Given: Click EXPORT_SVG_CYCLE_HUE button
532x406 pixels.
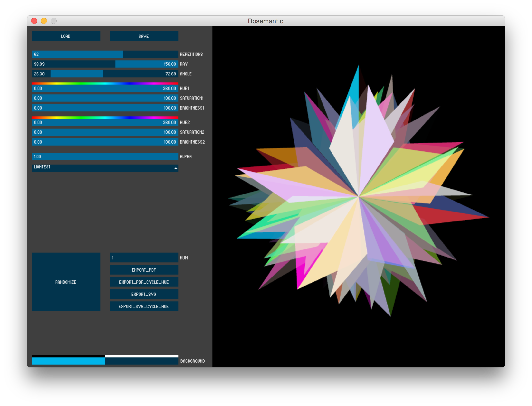Looking at the screenshot, I should pyautogui.click(x=144, y=306).
